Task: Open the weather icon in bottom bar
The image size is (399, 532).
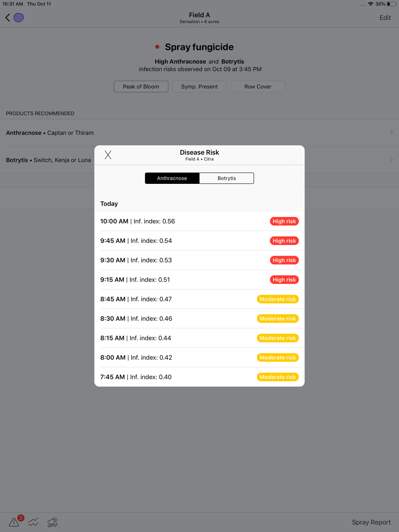Action: tap(53, 522)
